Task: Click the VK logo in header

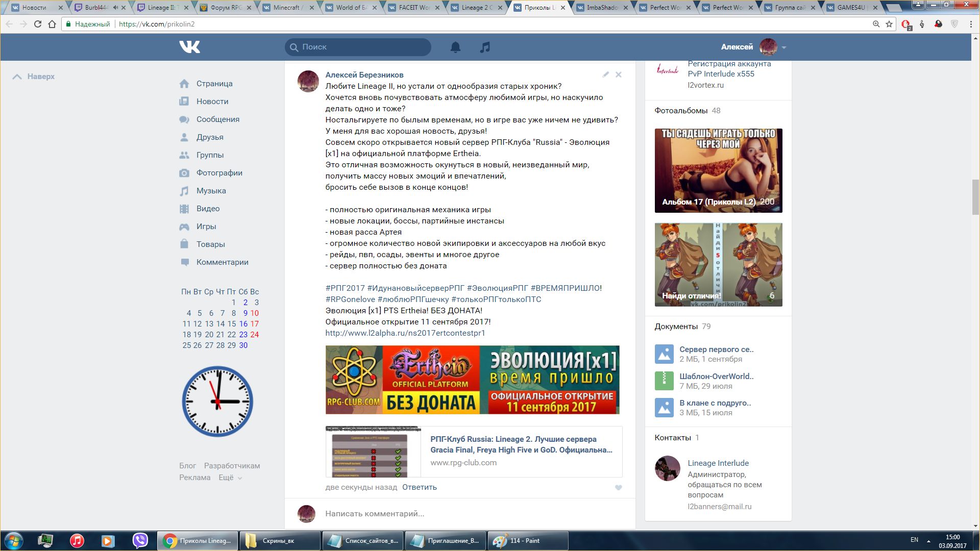Action: [189, 47]
